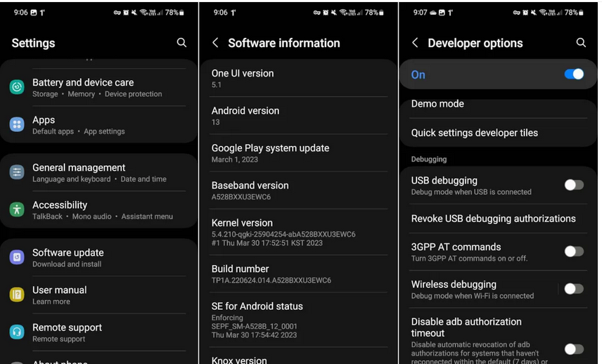Enable 3GPP AT commands toggle
Screen dimensions: 602x364
[574, 252]
